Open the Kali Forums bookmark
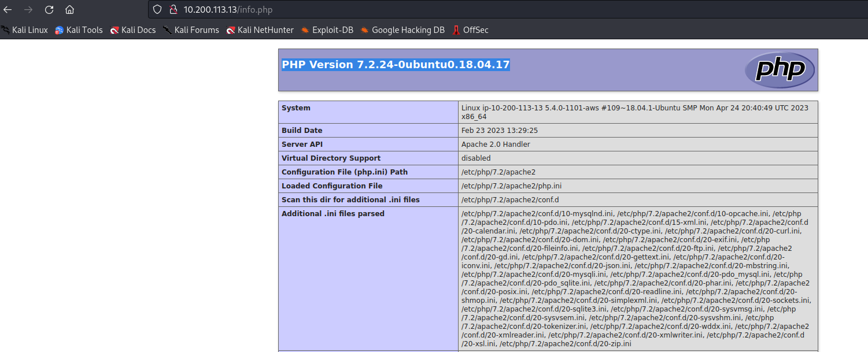This screenshot has height=352, width=868. click(191, 30)
